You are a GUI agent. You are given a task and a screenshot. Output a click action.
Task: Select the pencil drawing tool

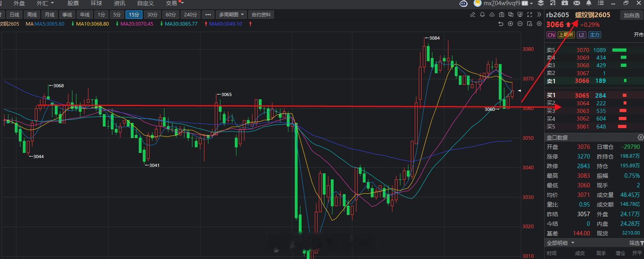[x=473, y=14]
